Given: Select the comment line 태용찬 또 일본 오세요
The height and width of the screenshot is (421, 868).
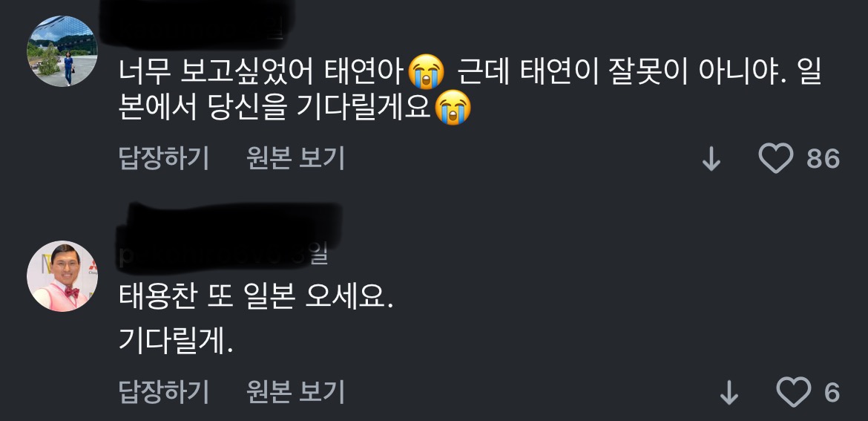Looking at the screenshot, I should coord(256,298).
